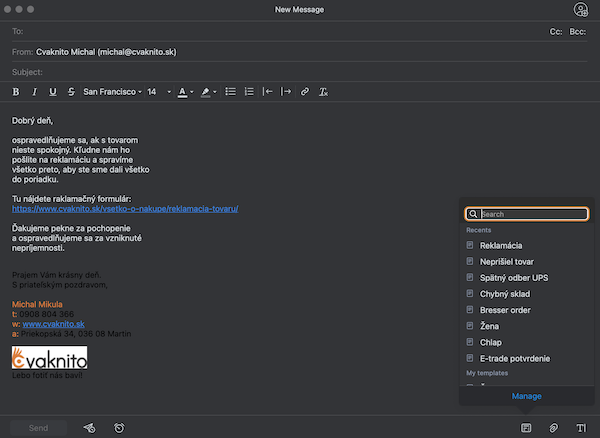Open the San Francisco font dropdown
Viewport: 600px width, 438px height.
pyautogui.click(x=112, y=92)
